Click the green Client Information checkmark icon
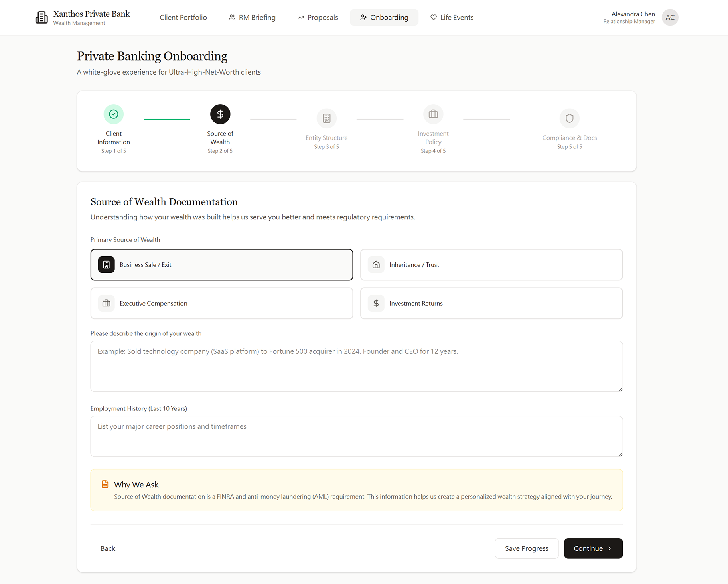Viewport: 728px width, 584px height. (x=113, y=114)
